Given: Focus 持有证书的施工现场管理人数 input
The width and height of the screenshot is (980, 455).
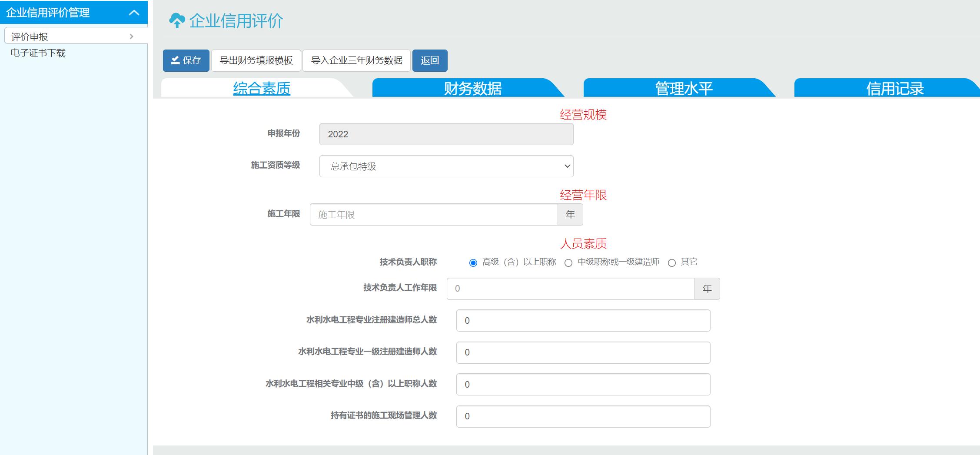Looking at the screenshot, I should tap(583, 416).
